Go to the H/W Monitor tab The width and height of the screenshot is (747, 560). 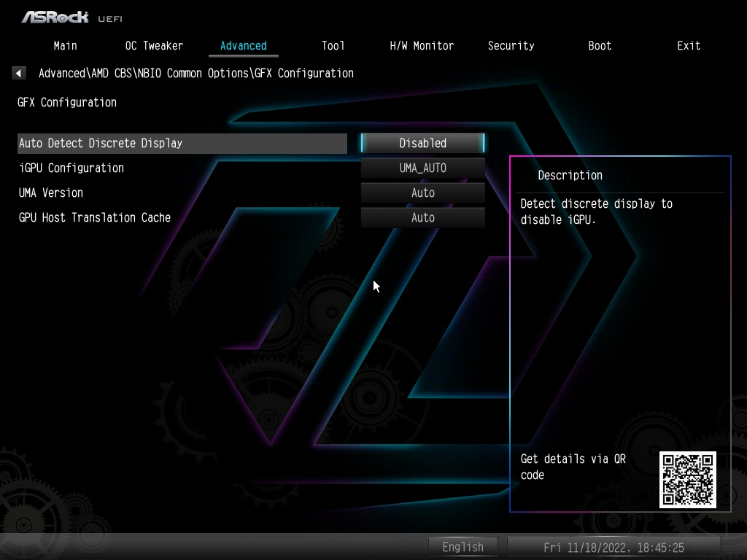[x=422, y=46]
